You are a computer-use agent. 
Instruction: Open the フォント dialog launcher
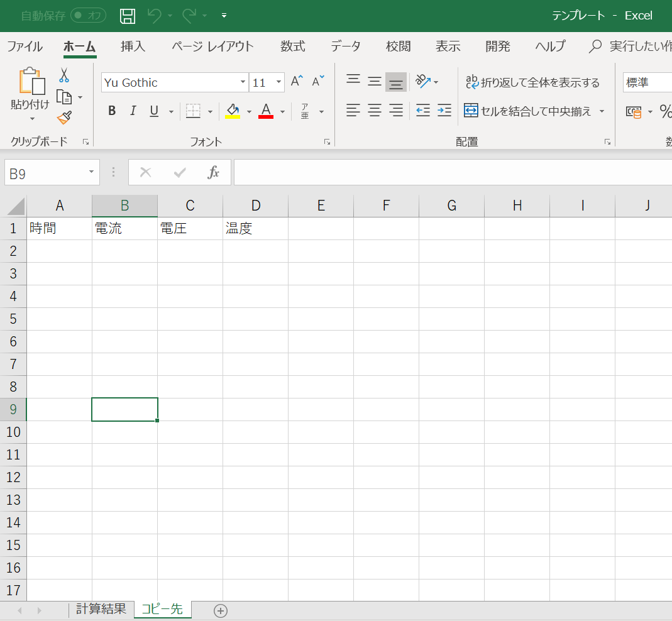pyautogui.click(x=327, y=142)
